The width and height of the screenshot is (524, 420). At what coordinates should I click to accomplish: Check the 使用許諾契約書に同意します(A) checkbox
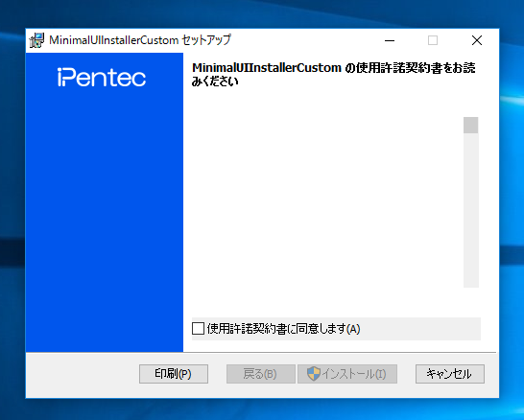(x=198, y=329)
